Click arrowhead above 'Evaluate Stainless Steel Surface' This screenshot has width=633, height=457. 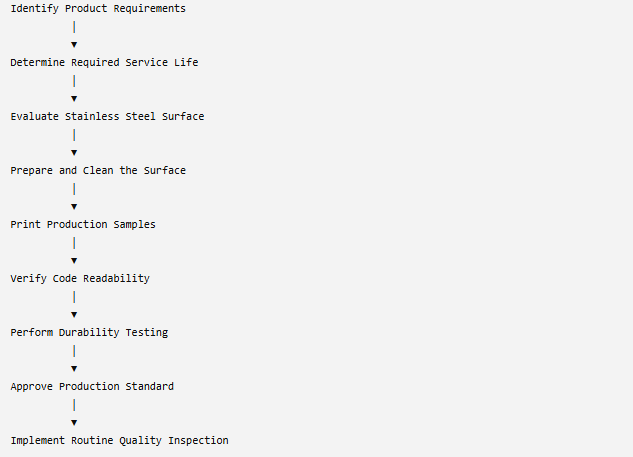[74, 99]
